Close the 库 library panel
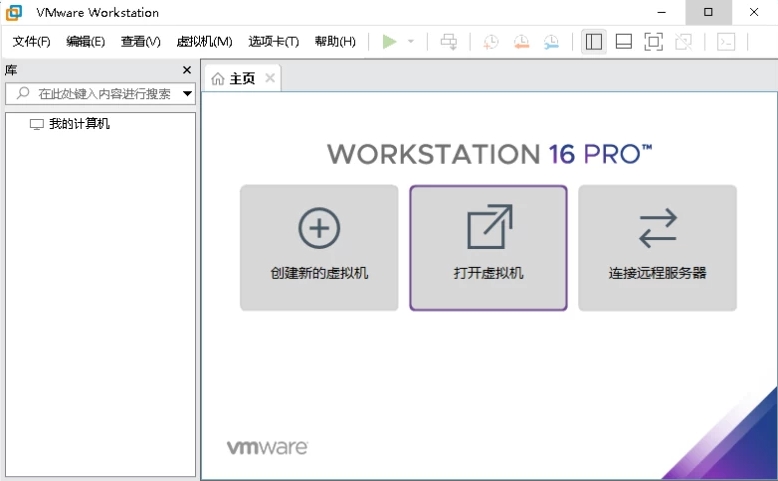The width and height of the screenshot is (778, 481). coord(187,70)
